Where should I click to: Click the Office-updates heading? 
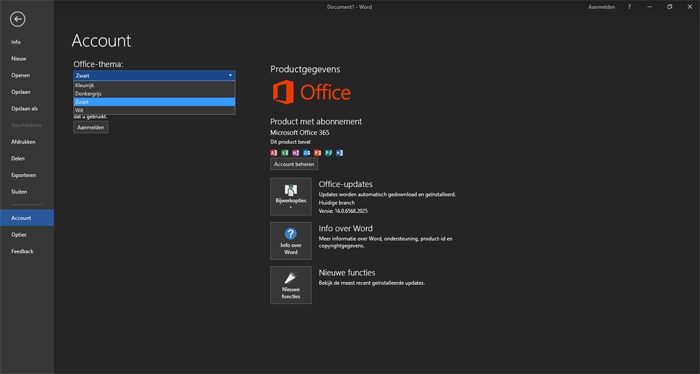click(346, 184)
